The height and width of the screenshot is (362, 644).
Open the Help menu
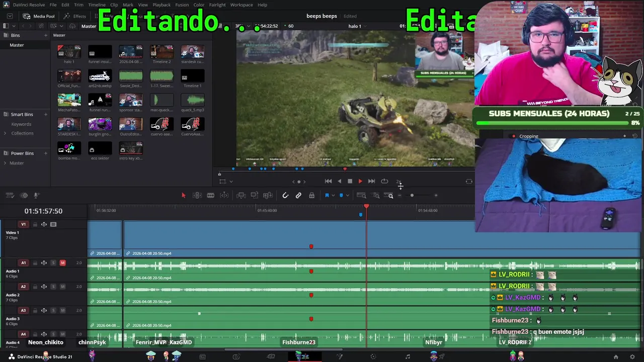[262, 5]
